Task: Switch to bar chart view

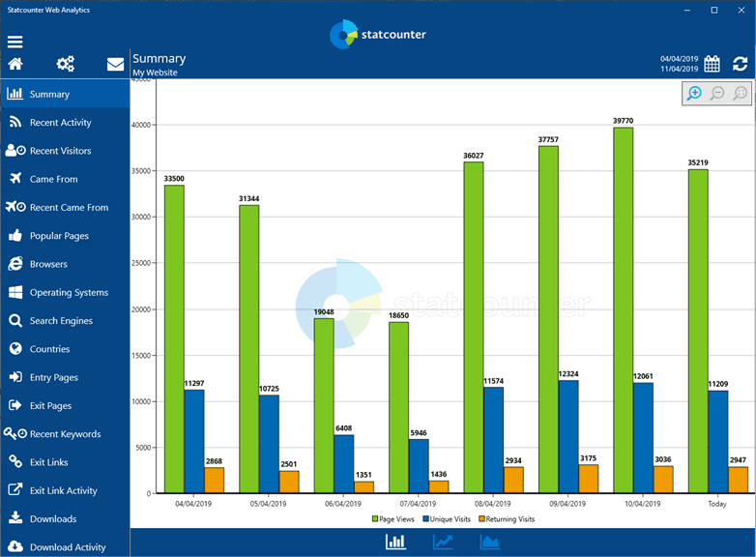Action: [x=395, y=542]
